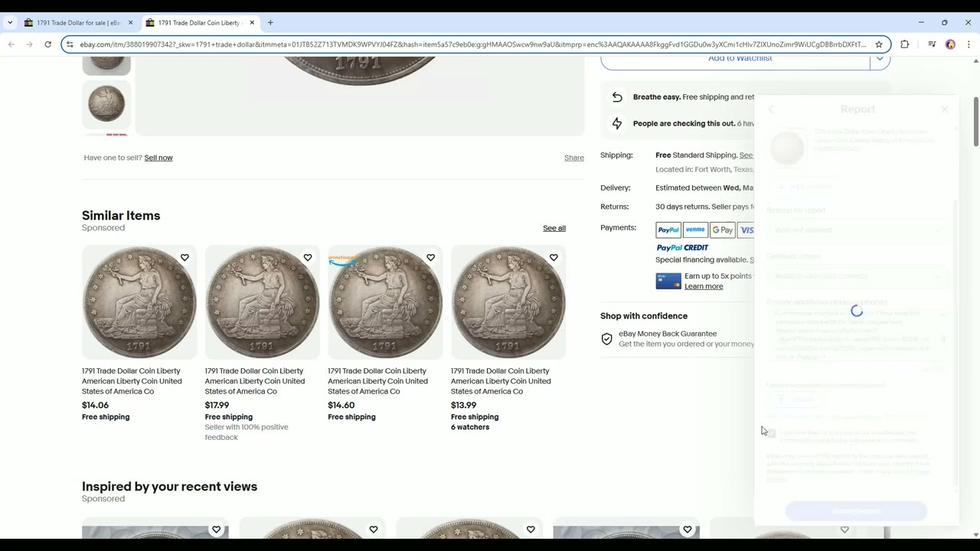Open the $14.60 similar item coin image

click(385, 302)
